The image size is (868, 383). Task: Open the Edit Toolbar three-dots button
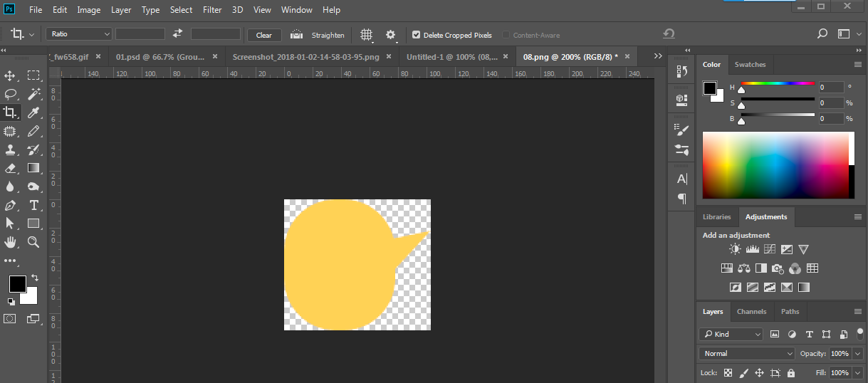[x=10, y=261]
